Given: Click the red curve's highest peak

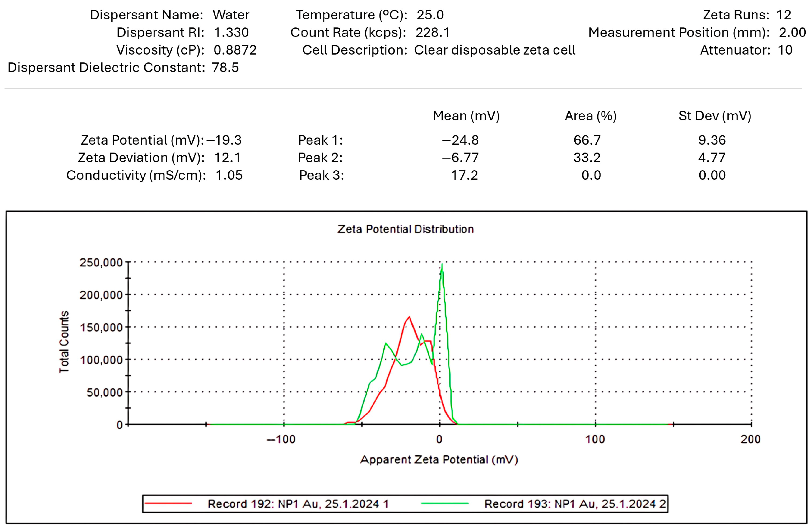Looking at the screenshot, I should coord(409,317).
